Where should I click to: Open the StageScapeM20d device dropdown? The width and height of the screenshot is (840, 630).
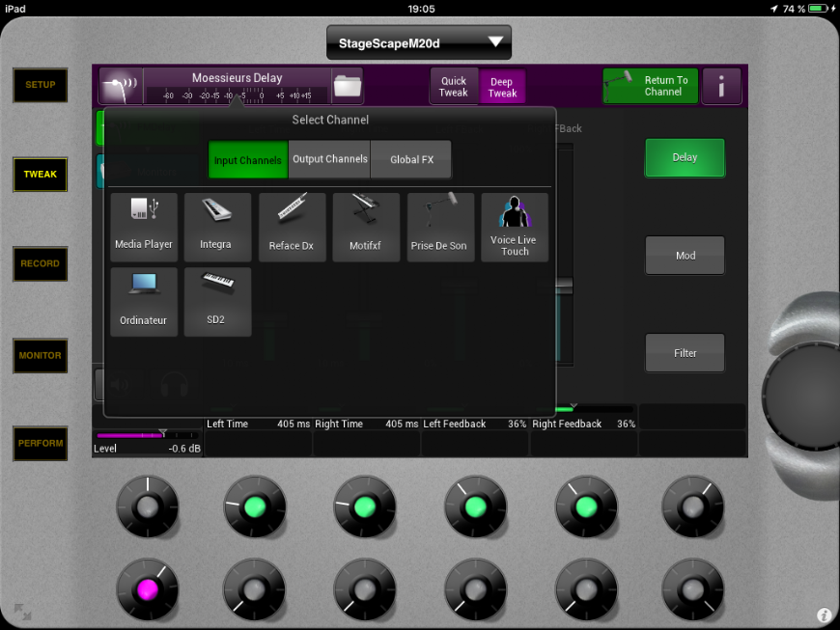418,42
